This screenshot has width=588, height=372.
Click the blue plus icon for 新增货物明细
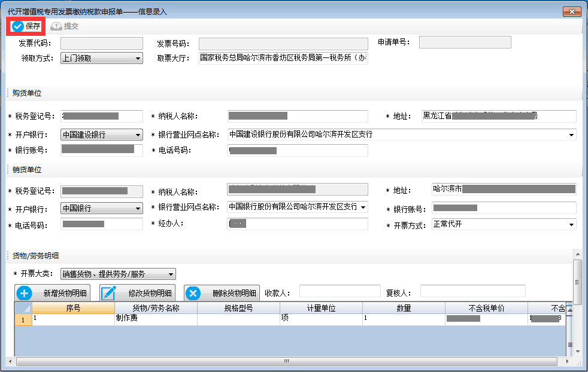coord(25,293)
